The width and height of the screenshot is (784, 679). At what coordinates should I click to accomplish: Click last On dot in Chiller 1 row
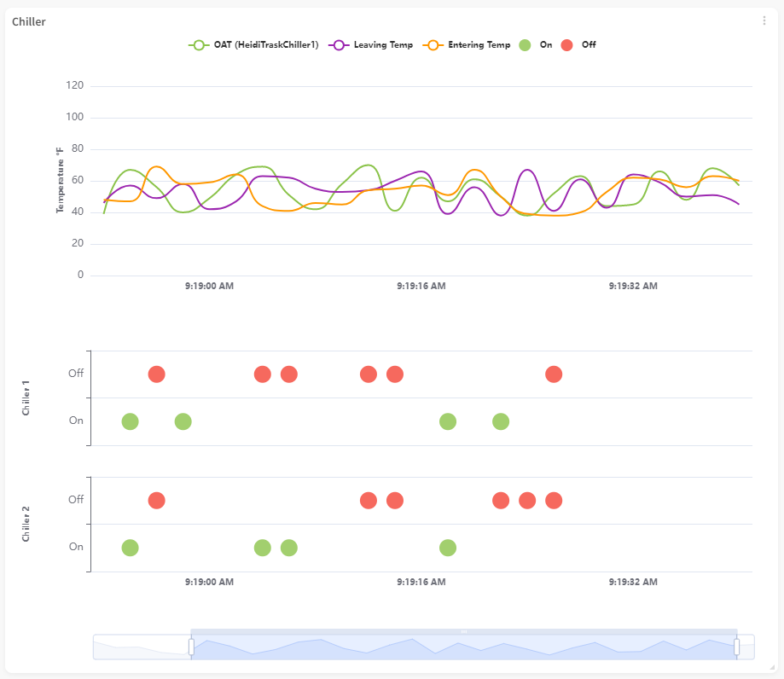(x=501, y=421)
